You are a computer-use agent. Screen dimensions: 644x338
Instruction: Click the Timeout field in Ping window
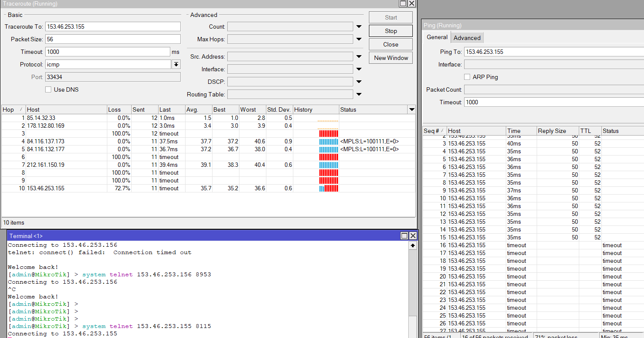click(x=554, y=102)
